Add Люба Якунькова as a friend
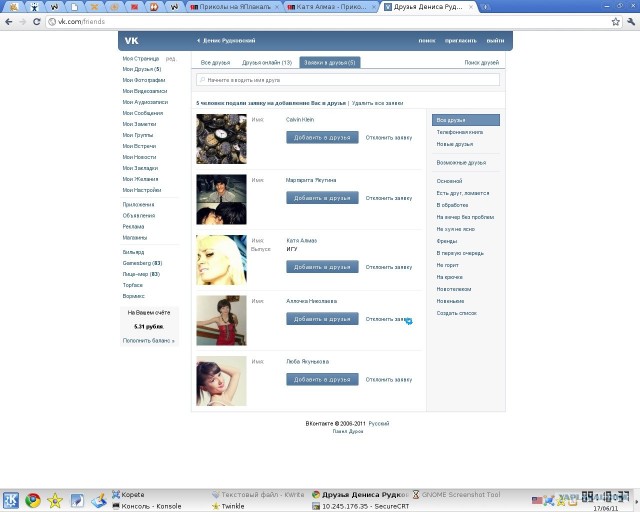This screenshot has height=512, width=640. tap(322, 379)
